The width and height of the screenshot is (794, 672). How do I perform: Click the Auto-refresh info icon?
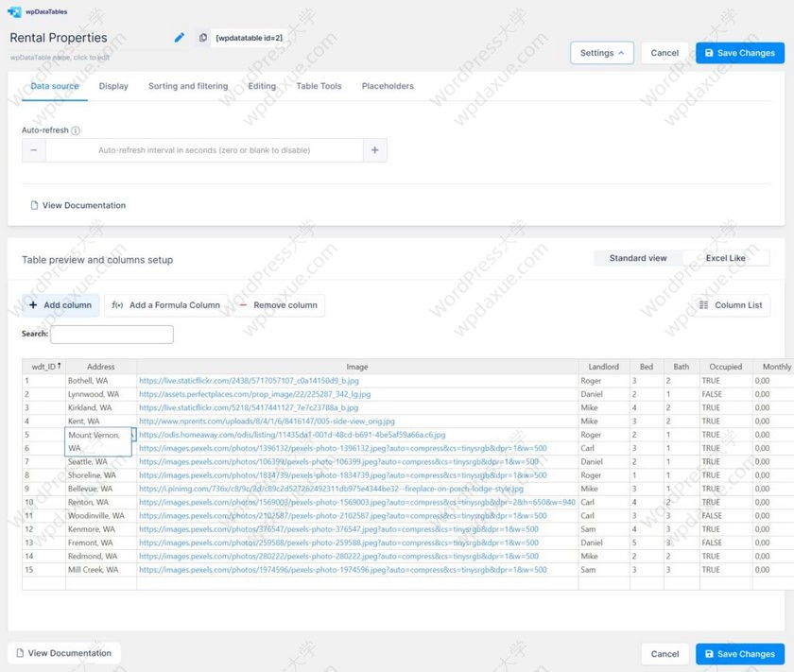coord(76,130)
